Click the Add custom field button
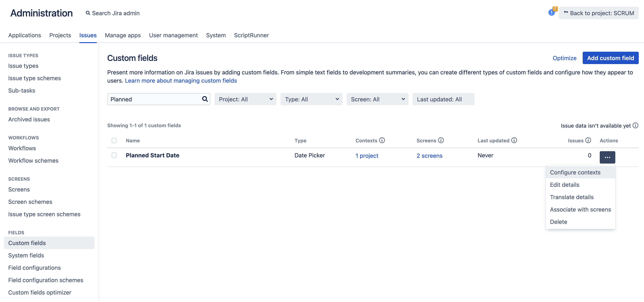644x302 pixels. [610, 58]
